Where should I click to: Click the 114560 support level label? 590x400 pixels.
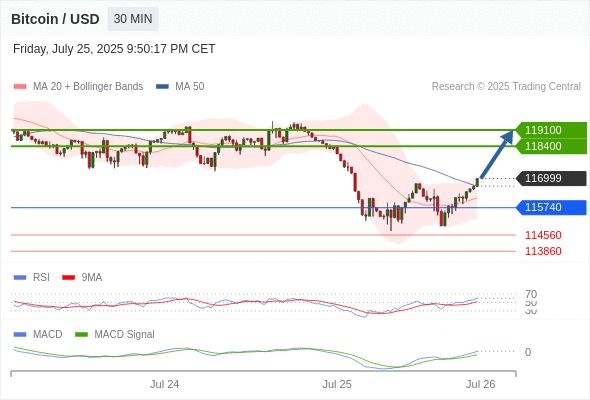(x=543, y=235)
